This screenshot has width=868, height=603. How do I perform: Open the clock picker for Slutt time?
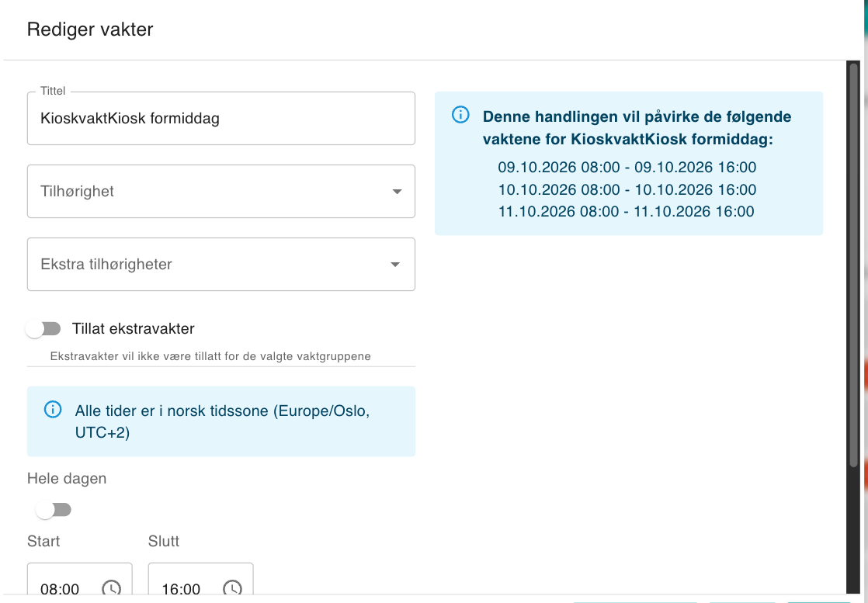point(232,587)
